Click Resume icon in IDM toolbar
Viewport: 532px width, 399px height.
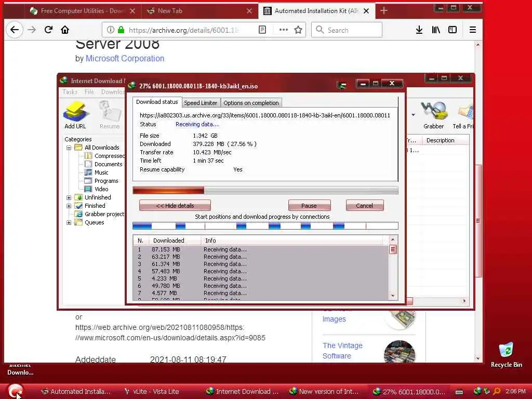pyautogui.click(x=110, y=115)
